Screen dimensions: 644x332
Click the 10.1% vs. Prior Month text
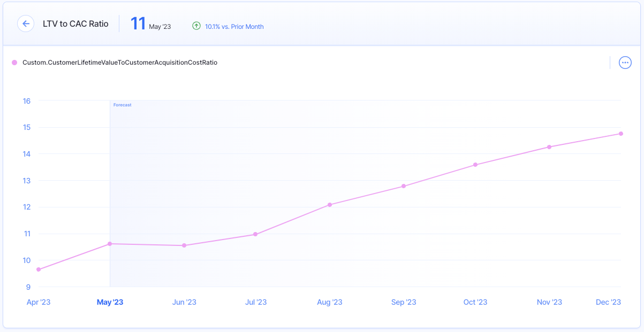tap(234, 26)
